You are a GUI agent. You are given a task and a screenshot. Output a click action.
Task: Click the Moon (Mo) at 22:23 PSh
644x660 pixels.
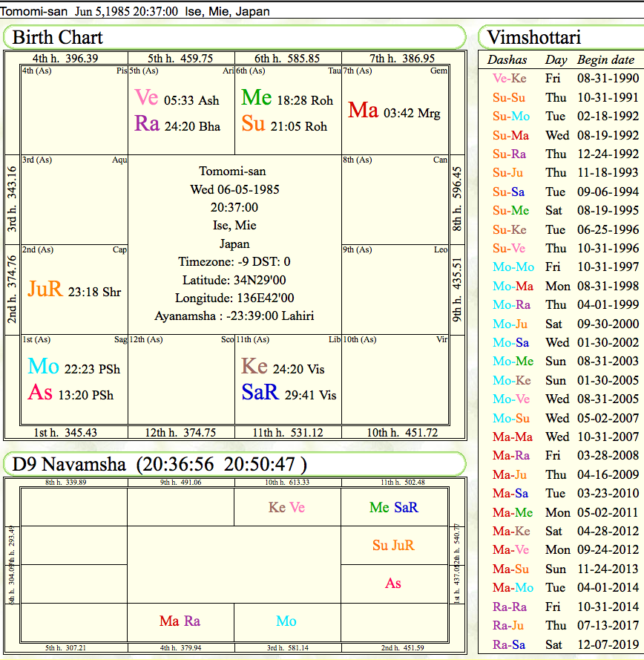[x=43, y=367]
